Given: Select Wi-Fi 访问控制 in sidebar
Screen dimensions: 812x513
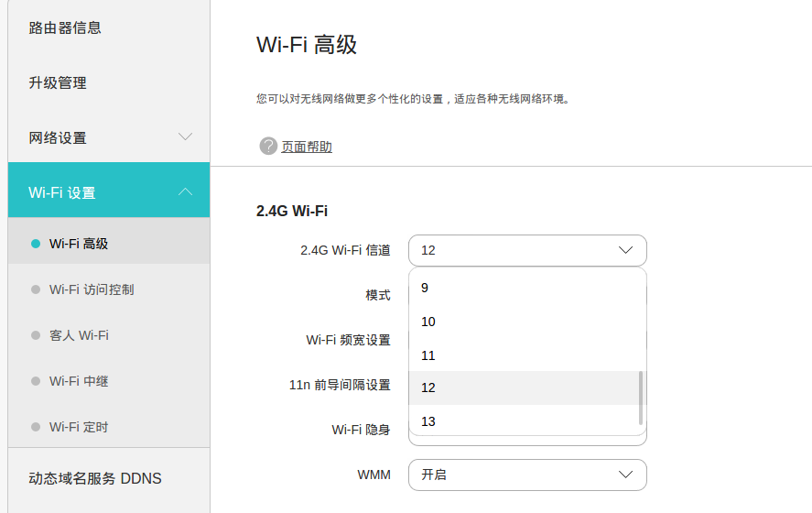Looking at the screenshot, I should pos(92,289).
